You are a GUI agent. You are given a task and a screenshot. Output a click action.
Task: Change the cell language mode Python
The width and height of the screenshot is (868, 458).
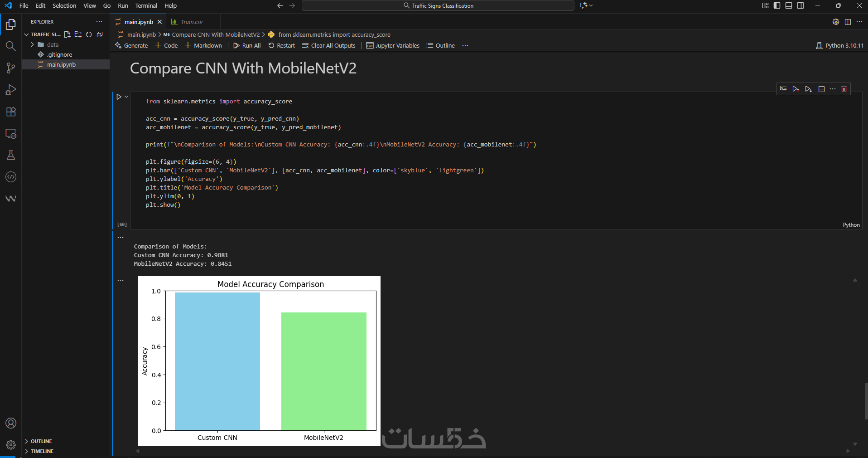click(851, 224)
